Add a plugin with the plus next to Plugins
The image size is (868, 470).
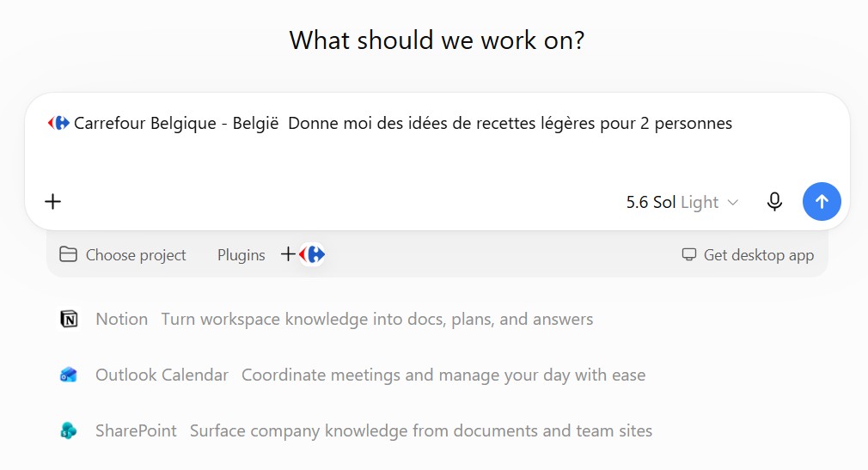(288, 254)
